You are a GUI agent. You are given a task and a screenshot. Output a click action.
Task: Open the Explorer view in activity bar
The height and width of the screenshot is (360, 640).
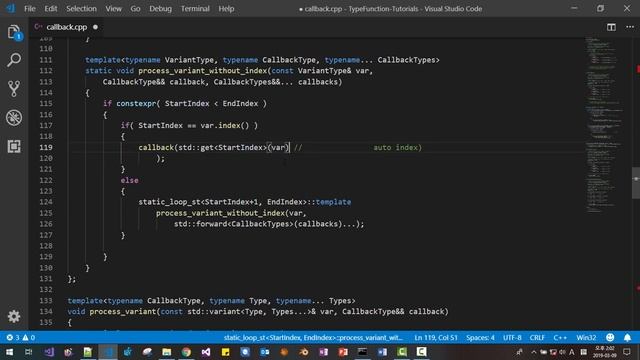tap(14, 32)
